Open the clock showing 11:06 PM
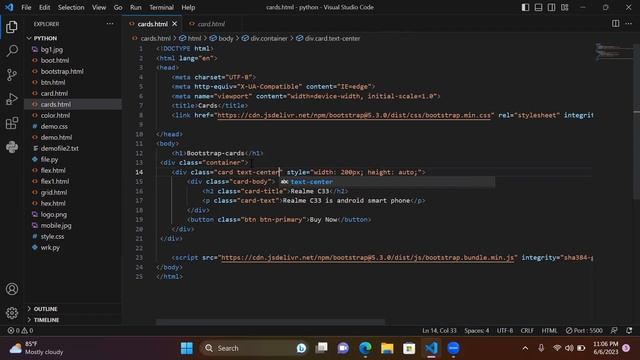640x360 pixels. click(x=605, y=348)
